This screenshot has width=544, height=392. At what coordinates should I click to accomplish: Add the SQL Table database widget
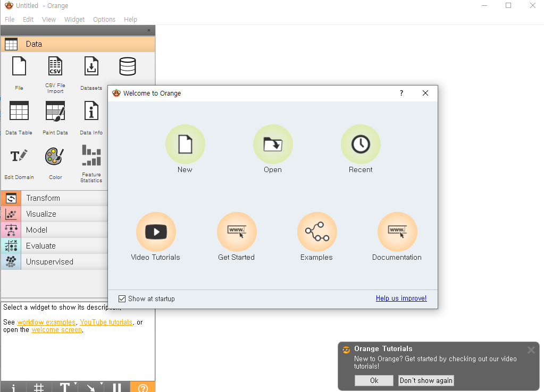(127, 66)
